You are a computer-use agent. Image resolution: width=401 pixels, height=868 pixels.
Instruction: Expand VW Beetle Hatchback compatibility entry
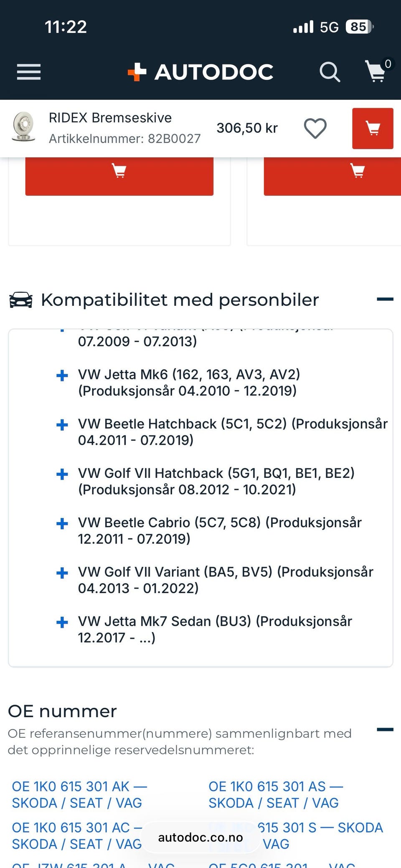62,425
